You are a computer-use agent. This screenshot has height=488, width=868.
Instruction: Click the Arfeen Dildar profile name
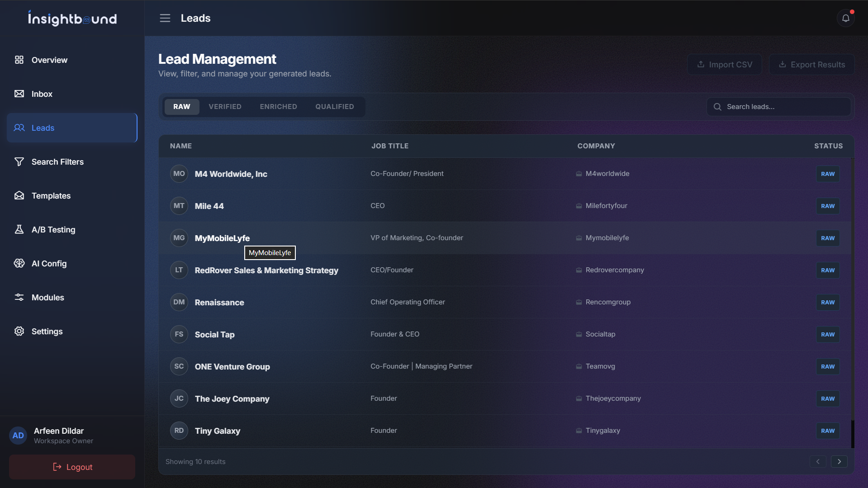click(x=59, y=431)
